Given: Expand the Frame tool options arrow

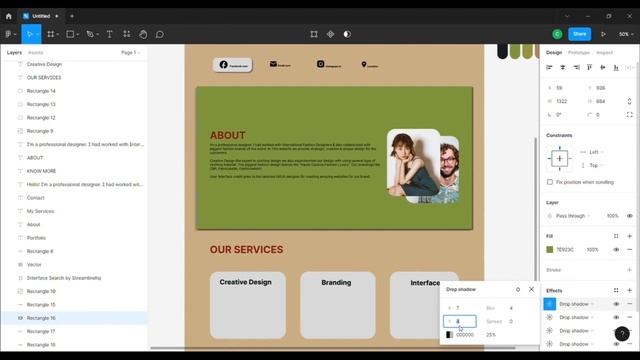Looking at the screenshot, I should pos(58,35).
